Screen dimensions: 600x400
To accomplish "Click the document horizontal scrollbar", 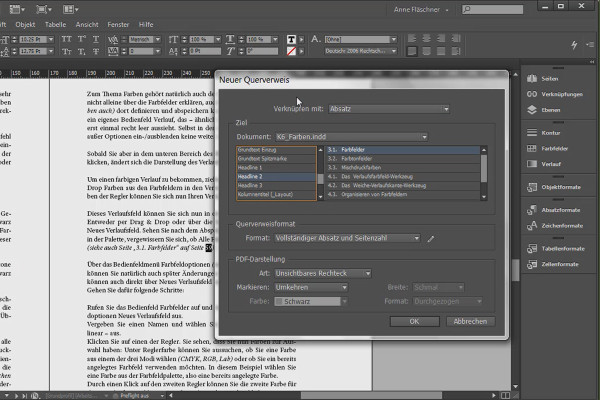I will [x=371, y=395].
